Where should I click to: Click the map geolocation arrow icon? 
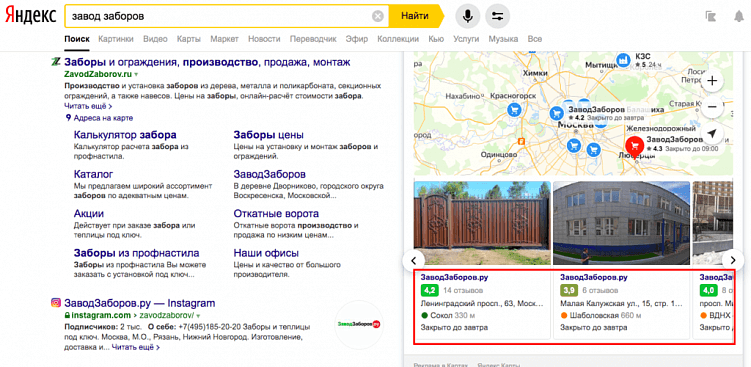point(712,134)
